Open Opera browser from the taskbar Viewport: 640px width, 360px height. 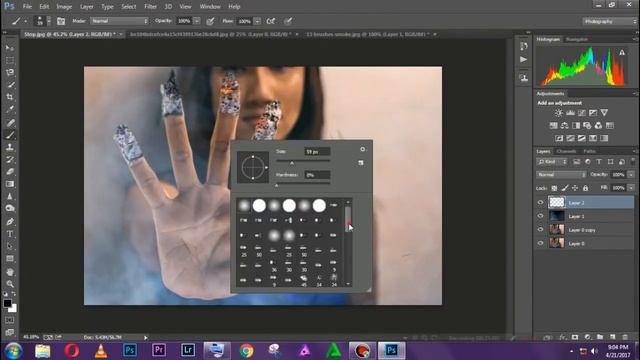pos(71,351)
